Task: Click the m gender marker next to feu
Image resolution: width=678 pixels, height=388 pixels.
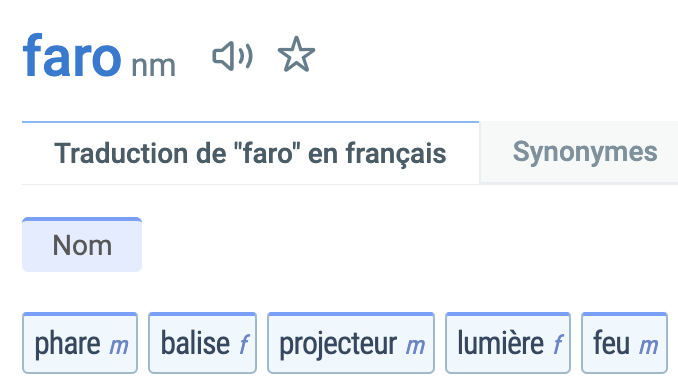Action: (x=649, y=346)
